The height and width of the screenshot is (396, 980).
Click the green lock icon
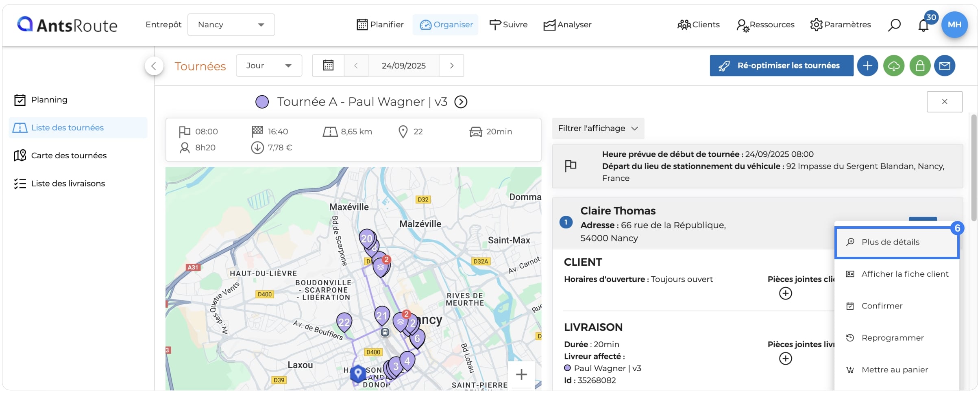click(920, 66)
